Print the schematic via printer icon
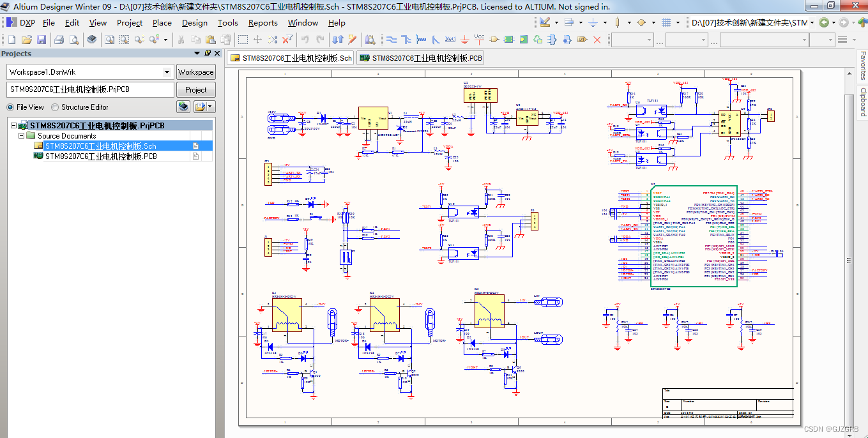The height and width of the screenshot is (438, 868). pos(59,40)
